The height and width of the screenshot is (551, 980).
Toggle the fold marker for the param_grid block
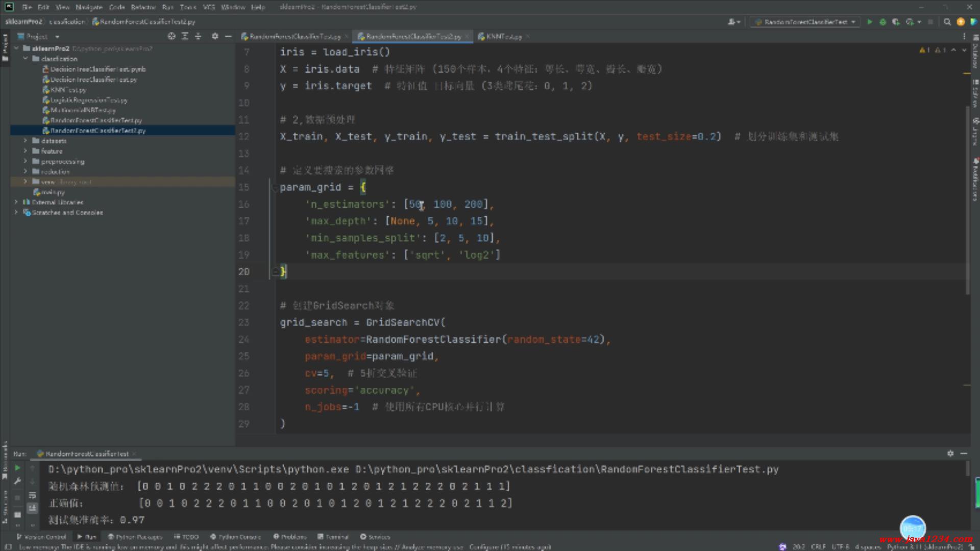tap(276, 187)
